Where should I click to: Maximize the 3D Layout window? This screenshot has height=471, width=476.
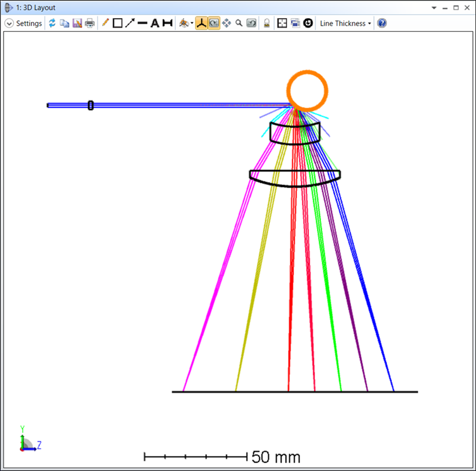(456, 8)
